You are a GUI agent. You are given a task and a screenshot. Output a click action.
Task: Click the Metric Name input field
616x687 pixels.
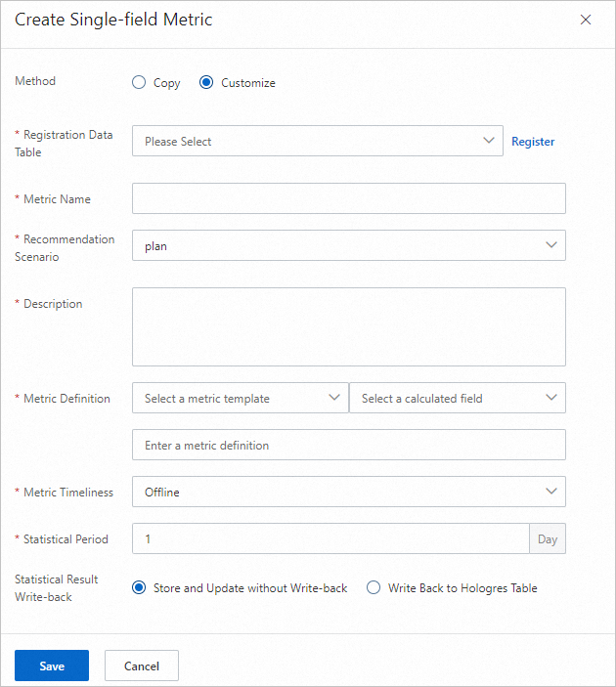coord(348,198)
